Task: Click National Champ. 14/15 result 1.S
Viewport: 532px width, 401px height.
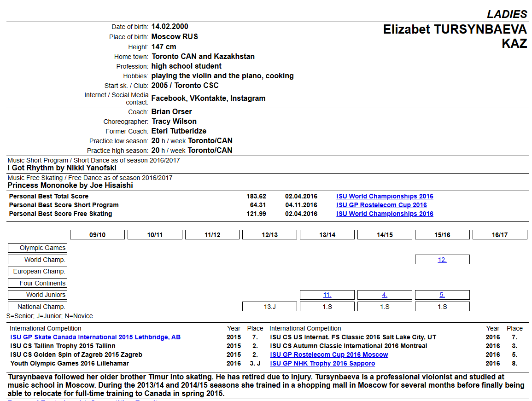Action: tap(385, 307)
